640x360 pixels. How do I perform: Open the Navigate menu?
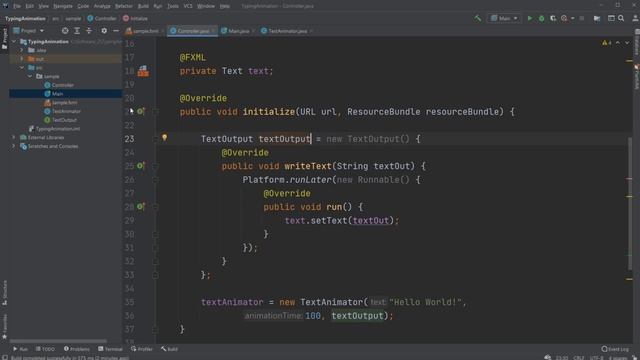[63, 6]
